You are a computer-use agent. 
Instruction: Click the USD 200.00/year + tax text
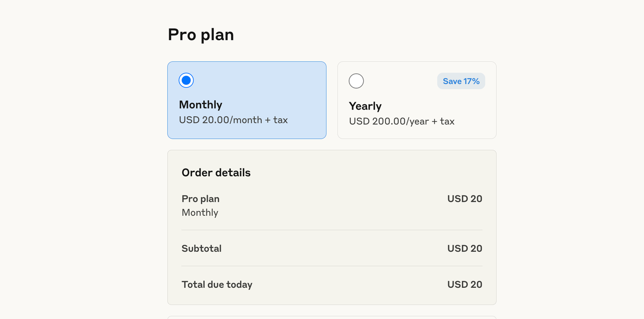(402, 121)
